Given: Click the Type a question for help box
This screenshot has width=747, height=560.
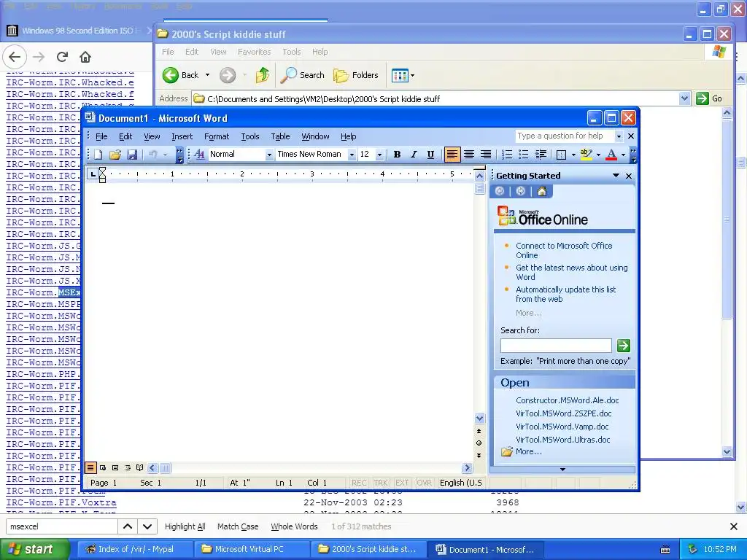Looking at the screenshot, I should [x=564, y=136].
